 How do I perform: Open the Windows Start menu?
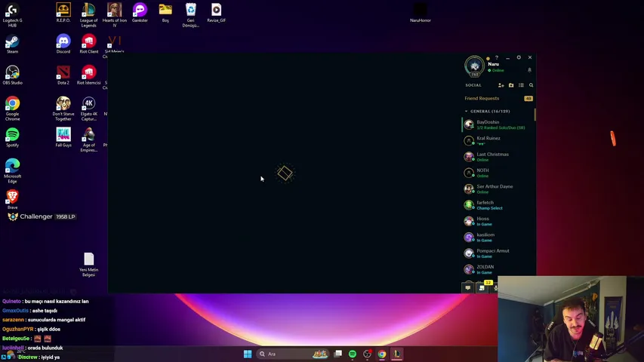(248, 354)
